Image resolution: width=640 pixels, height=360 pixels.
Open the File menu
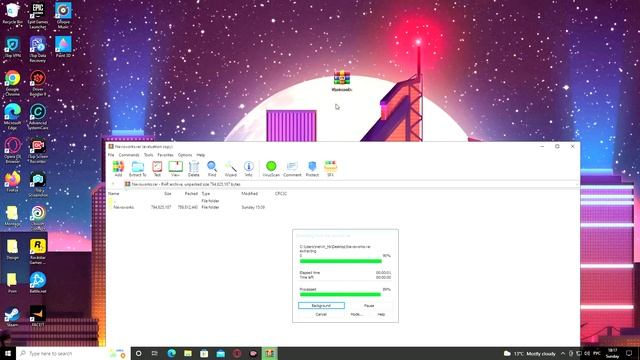(x=111, y=155)
